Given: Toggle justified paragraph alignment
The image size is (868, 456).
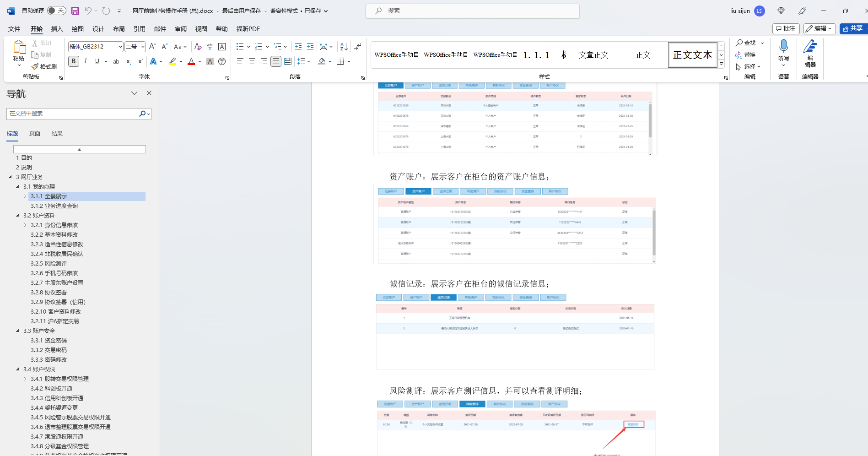Looking at the screenshot, I should pos(275,61).
